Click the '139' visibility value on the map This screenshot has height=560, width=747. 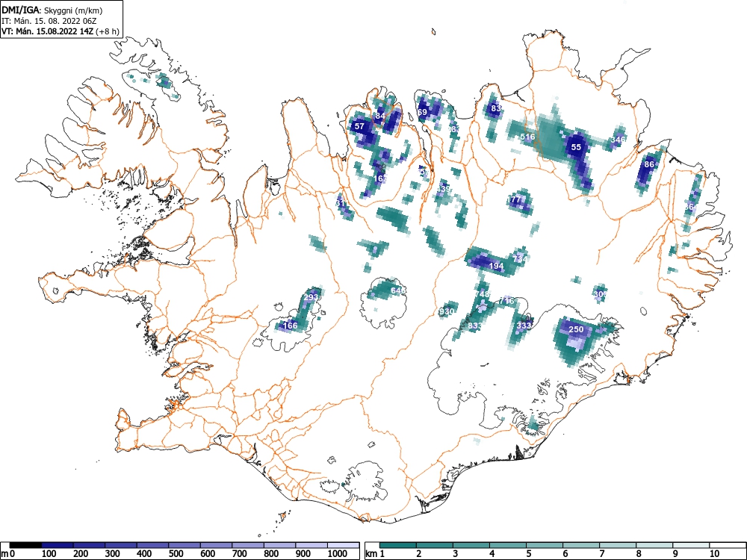coord(444,189)
